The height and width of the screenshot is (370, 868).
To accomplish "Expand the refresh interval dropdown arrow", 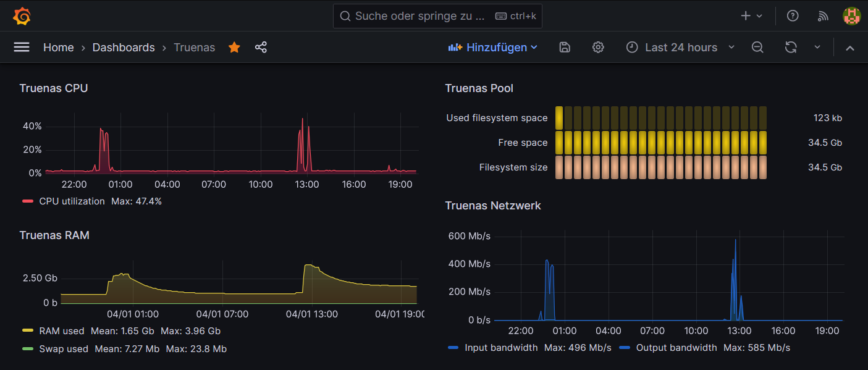I will tap(817, 48).
